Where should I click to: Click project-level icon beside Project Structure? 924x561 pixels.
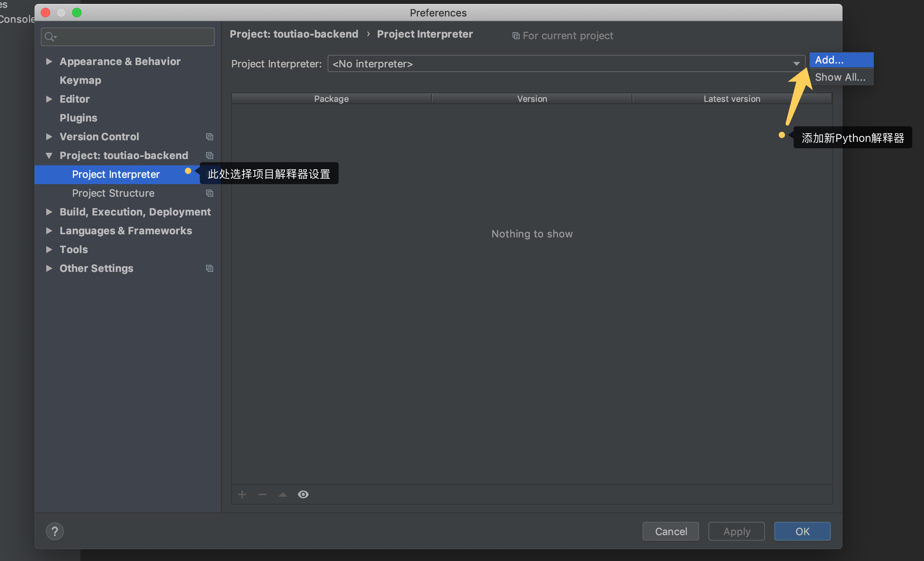[210, 193]
